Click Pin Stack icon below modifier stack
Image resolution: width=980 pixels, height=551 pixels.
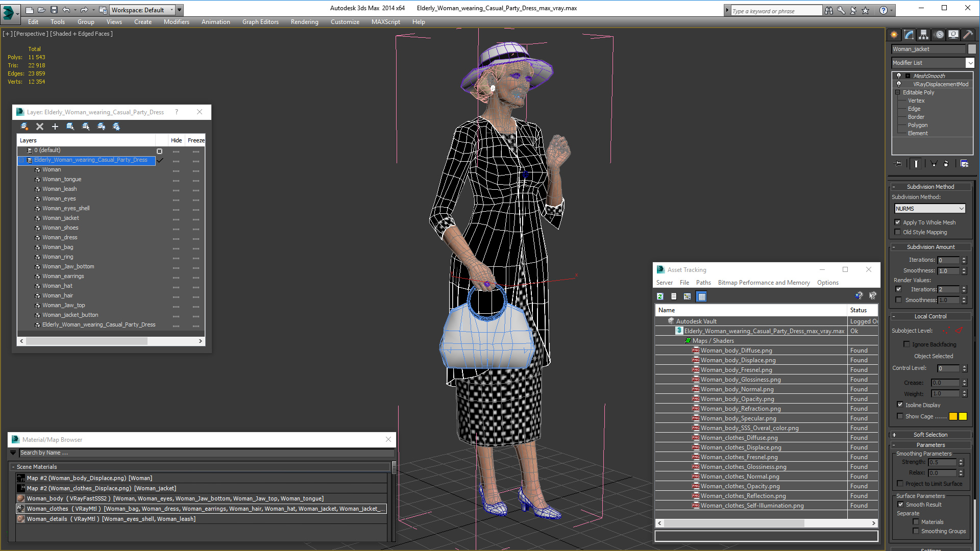click(898, 164)
